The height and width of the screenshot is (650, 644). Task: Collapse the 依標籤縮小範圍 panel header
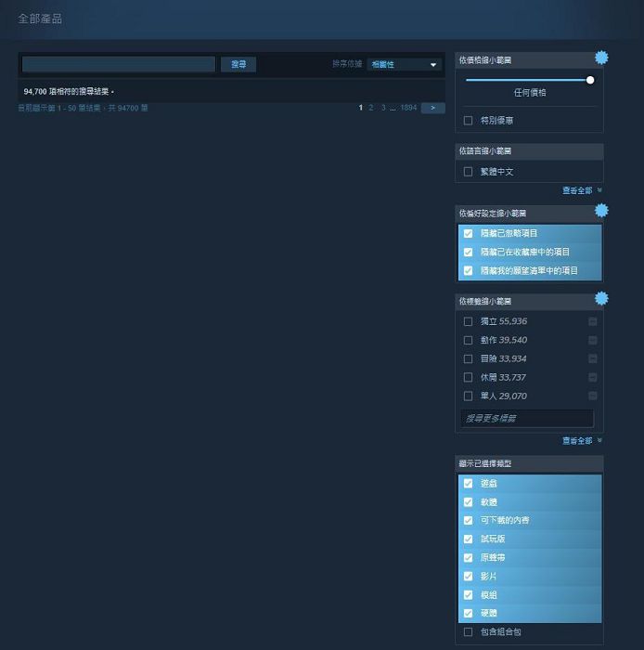[x=529, y=302]
